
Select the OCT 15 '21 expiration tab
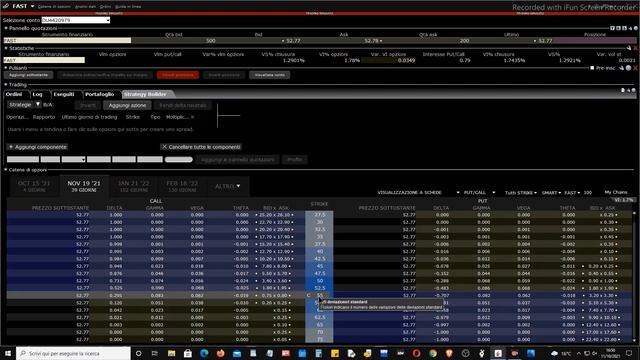(34, 186)
